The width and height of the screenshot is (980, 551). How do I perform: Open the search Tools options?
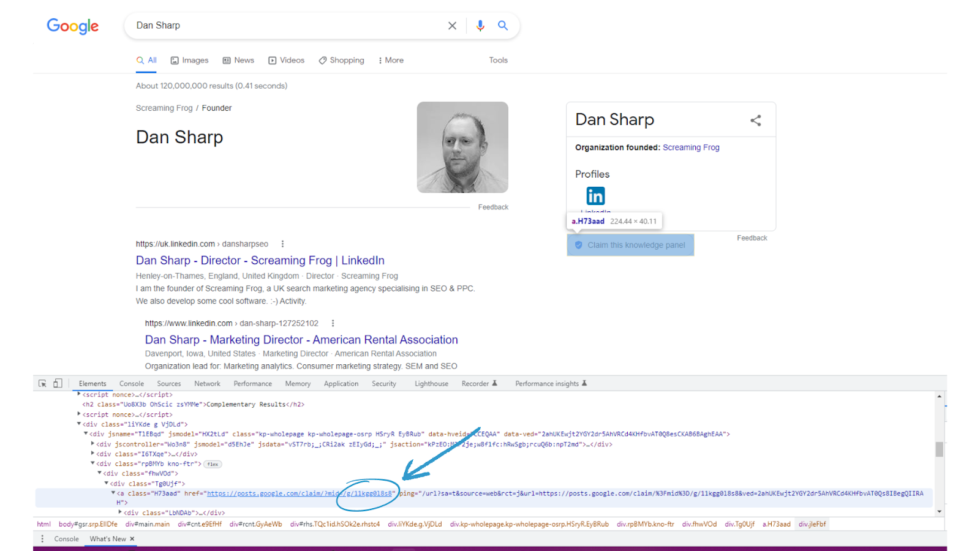click(x=498, y=60)
